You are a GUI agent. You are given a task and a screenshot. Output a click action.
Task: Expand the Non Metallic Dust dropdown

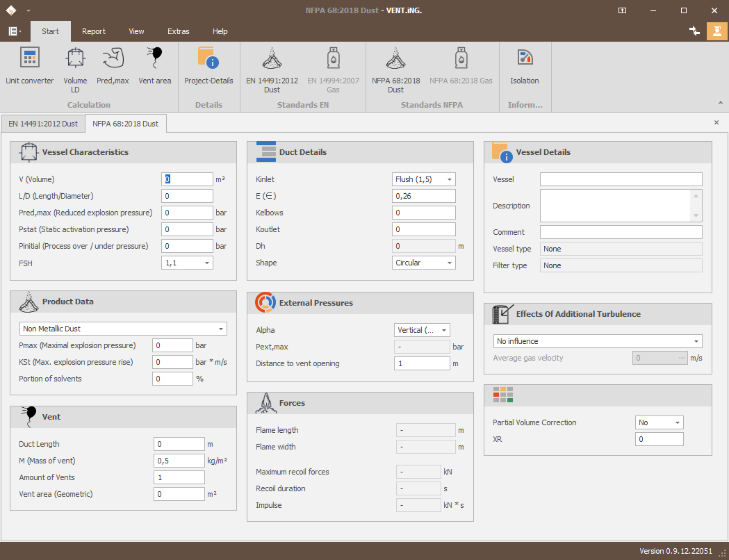pyautogui.click(x=221, y=329)
